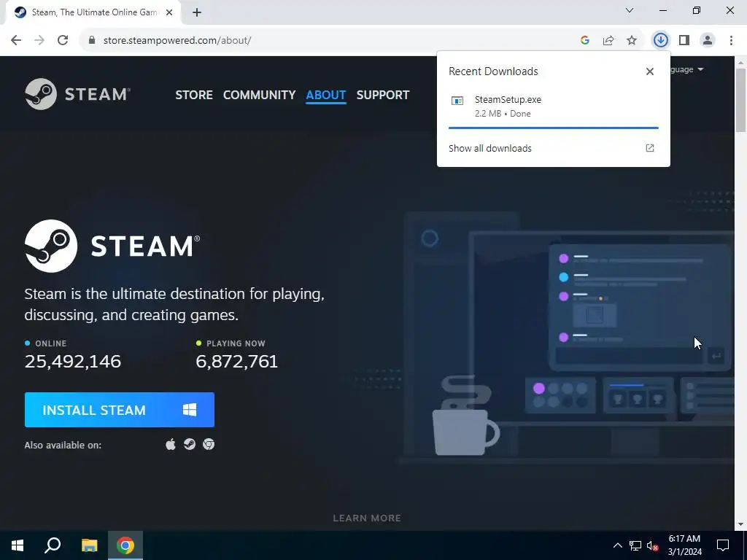
Task: Click the Chrome taskbar icon
Action: [125, 545]
